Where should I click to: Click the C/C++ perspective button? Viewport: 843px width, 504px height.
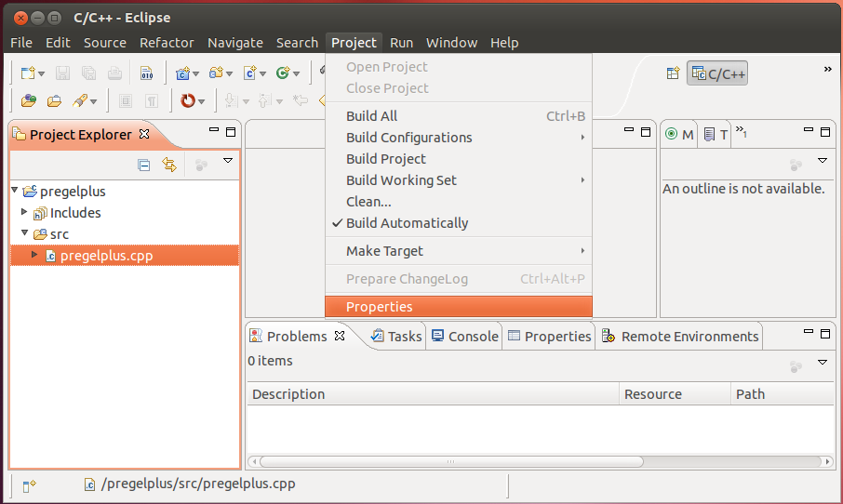click(717, 73)
